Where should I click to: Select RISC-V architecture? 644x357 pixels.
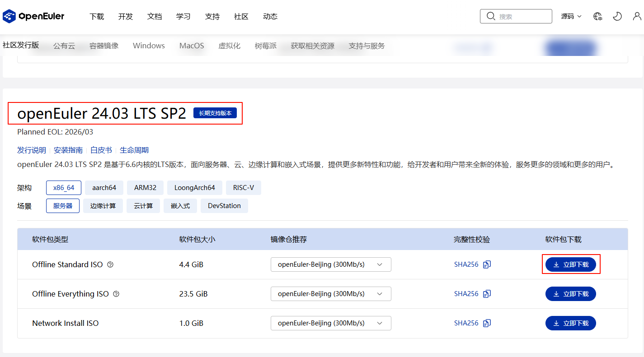point(244,188)
